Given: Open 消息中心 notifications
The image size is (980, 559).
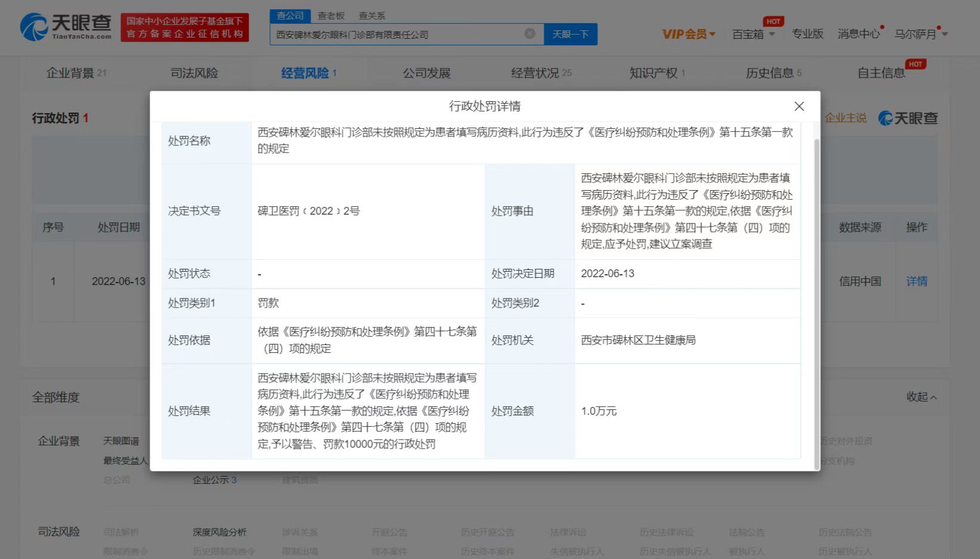Looking at the screenshot, I should coord(858,34).
